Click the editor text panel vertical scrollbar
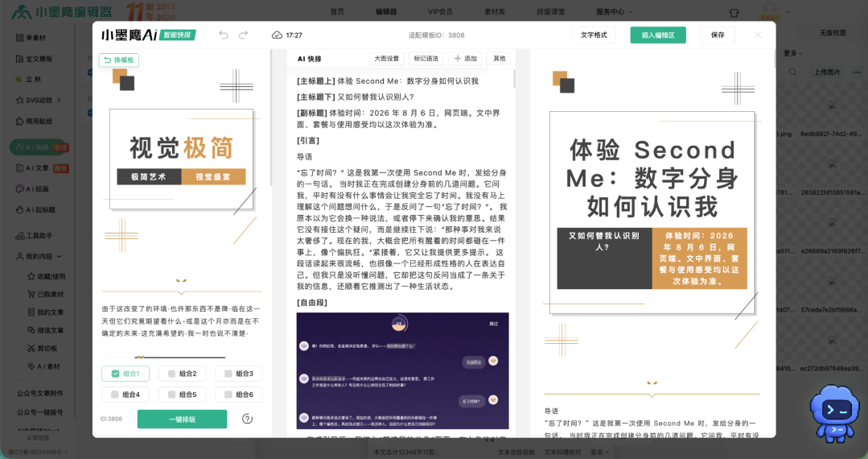 [x=514, y=79]
